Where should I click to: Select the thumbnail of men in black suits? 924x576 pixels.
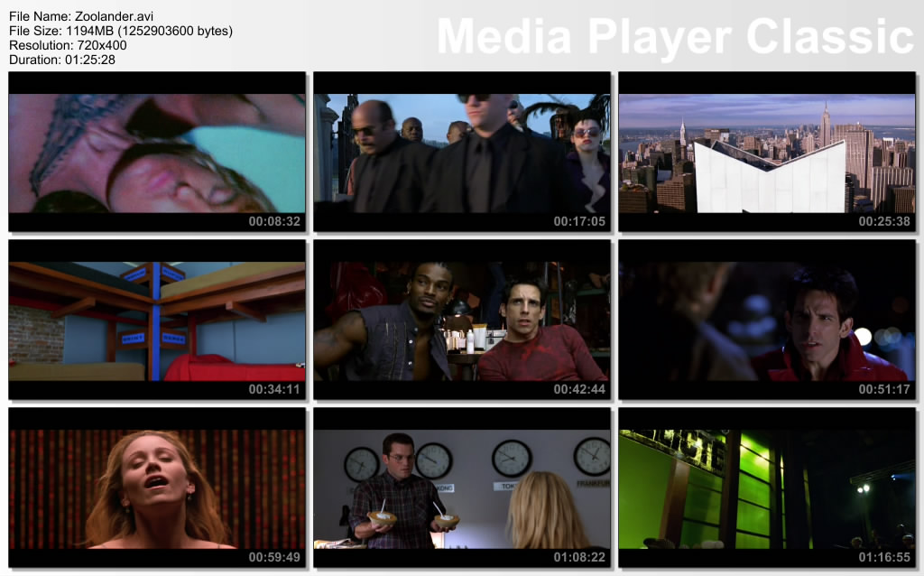pos(462,152)
